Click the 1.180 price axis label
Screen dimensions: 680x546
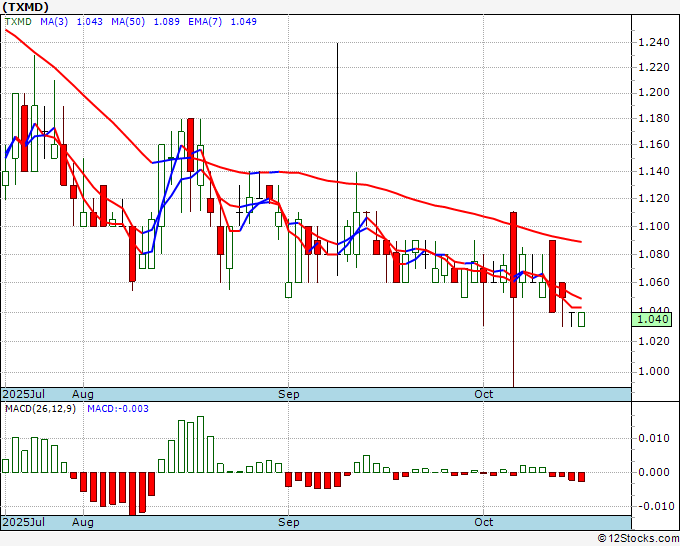click(654, 118)
